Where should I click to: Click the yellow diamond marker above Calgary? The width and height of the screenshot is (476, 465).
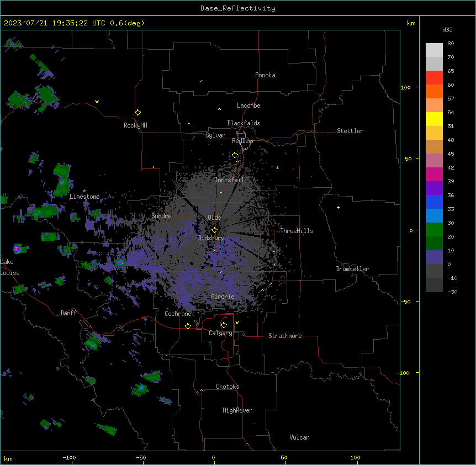224,325
